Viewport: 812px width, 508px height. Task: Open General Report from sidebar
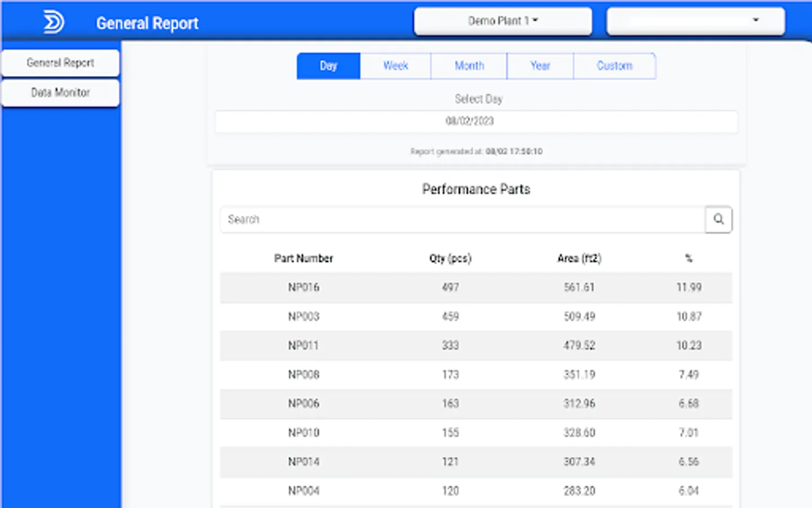tap(60, 63)
